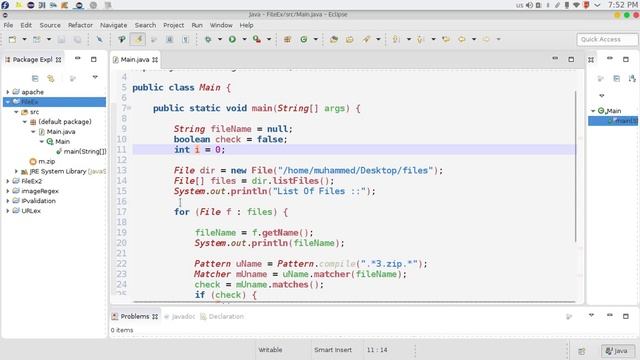Image resolution: width=640 pixels, height=360 pixels.
Task: Collapse the Main.java tree node
Action: point(33,131)
